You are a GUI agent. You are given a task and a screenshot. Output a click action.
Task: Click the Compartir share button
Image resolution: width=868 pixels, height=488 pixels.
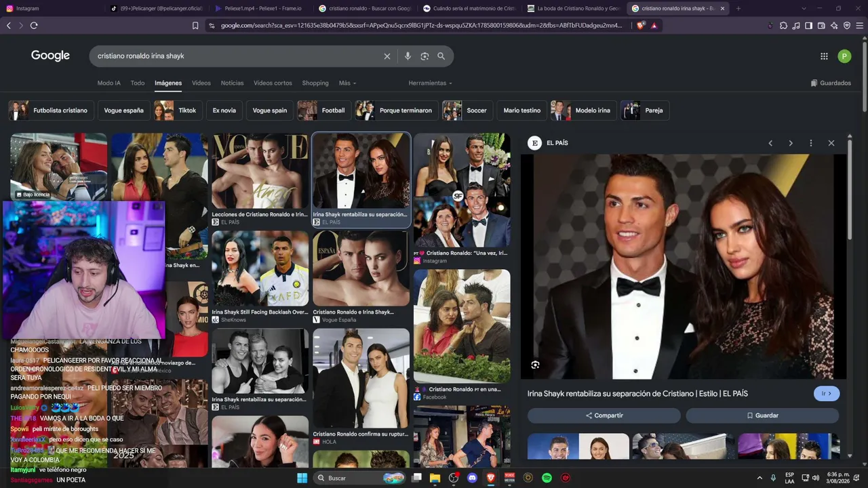[x=604, y=415]
